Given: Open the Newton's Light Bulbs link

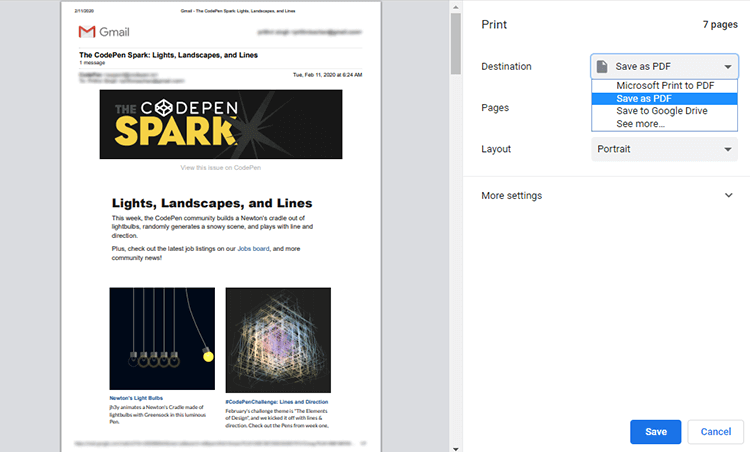Looking at the screenshot, I should coord(136,398).
